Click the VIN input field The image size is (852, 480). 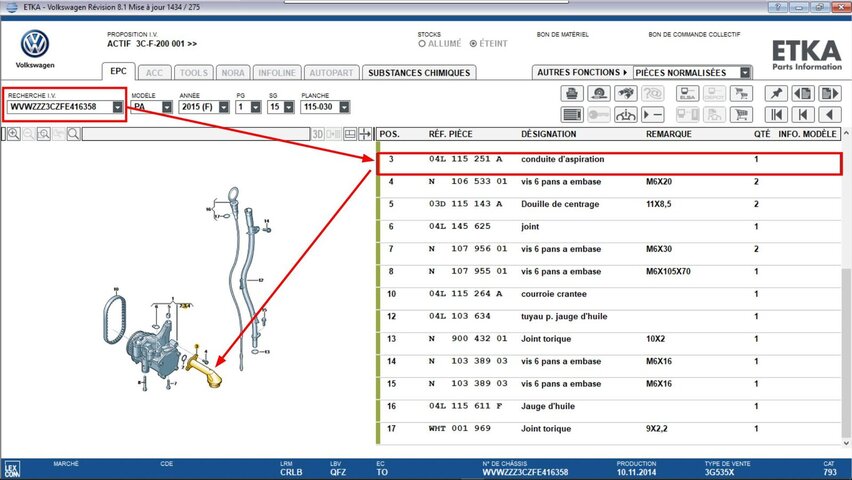[x=60, y=107]
